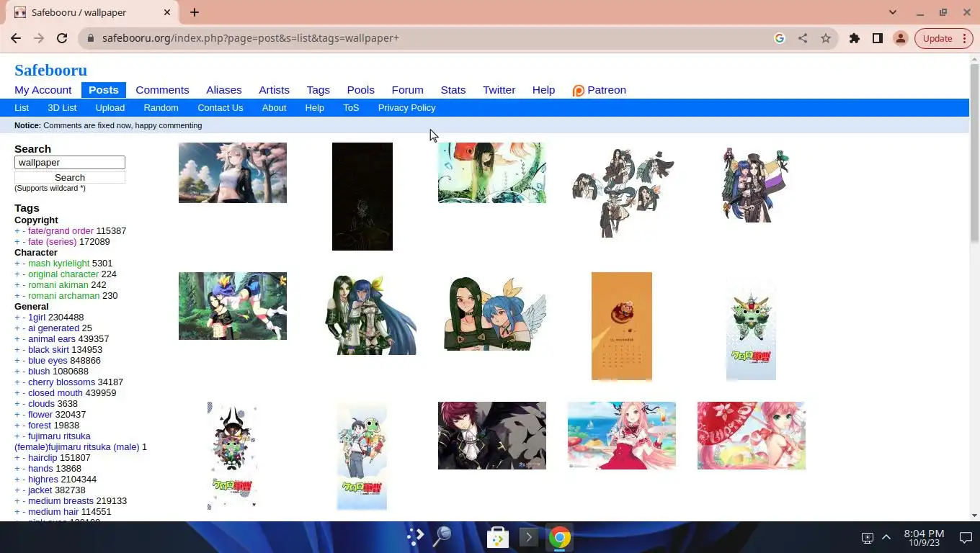Close the Safebooru / wallpaper tab

tap(167, 12)
